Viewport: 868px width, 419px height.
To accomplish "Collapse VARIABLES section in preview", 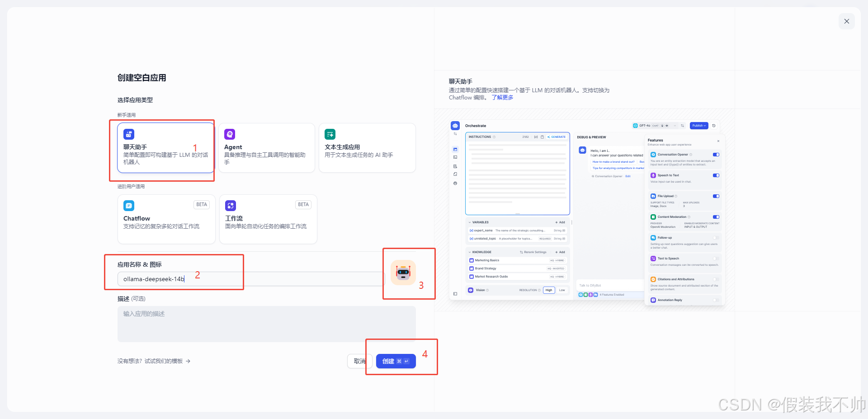I will [470, 222].
